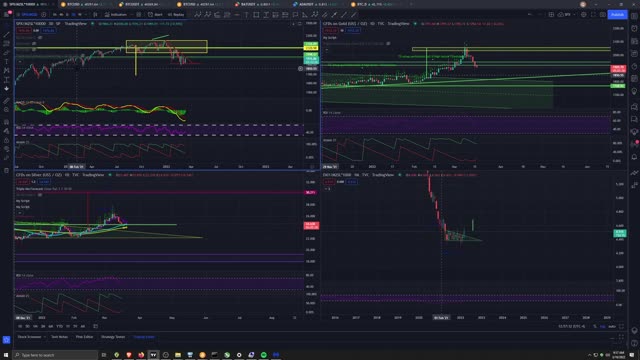Select the 1D date range button
640x360 pixels.
[20, 326]
